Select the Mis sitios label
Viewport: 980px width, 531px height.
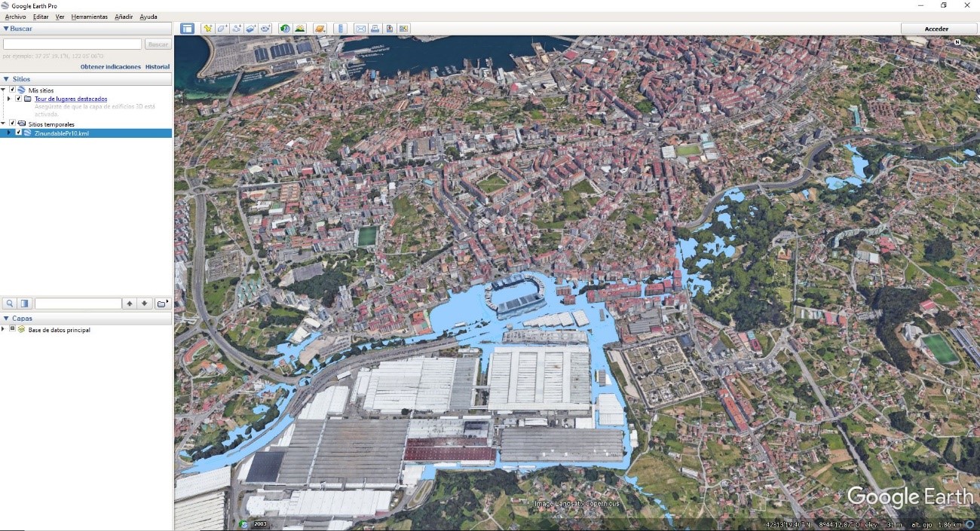pyautogui.click(x=41, y=90)
